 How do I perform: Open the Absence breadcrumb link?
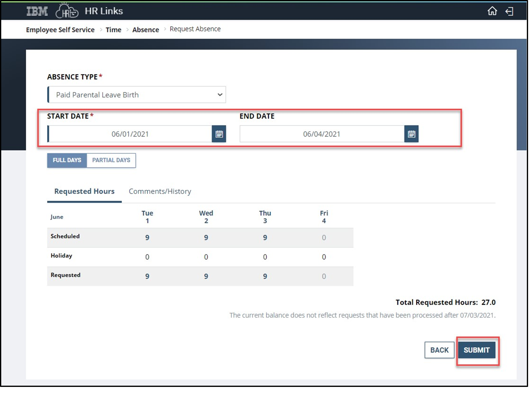[146, 30]
